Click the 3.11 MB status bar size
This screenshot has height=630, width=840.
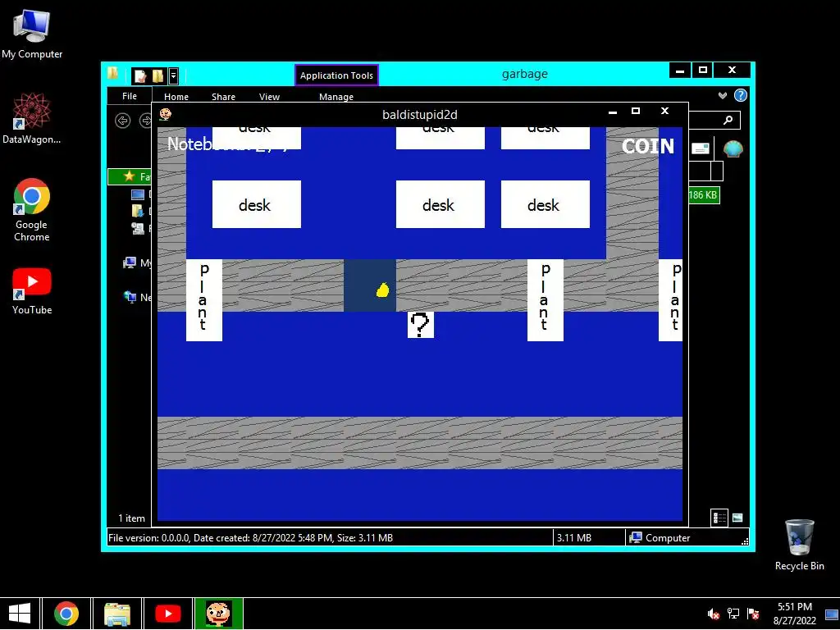(x=573, y=538)
